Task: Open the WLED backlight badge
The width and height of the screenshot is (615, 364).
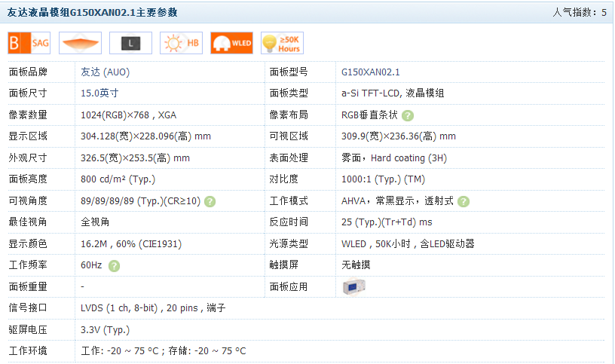Action: point(231,44)
